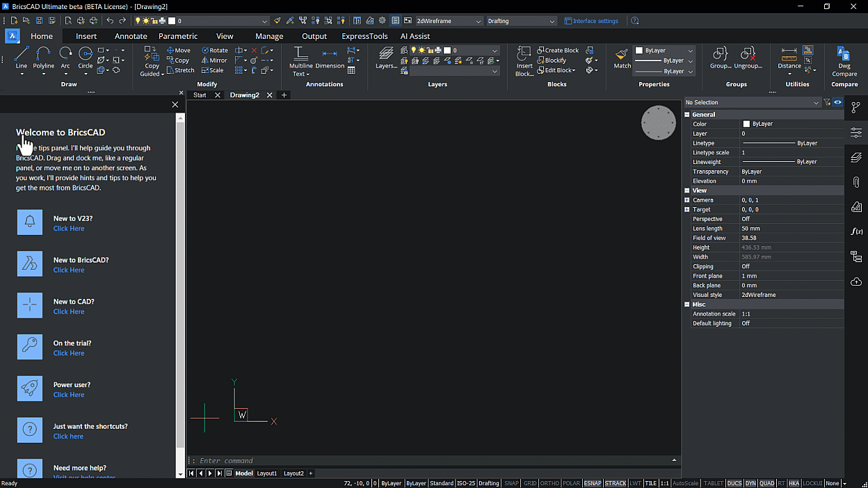Select the Move tool in Modify panel
This screenshot has height=488, width=868.
coord(179,49)
